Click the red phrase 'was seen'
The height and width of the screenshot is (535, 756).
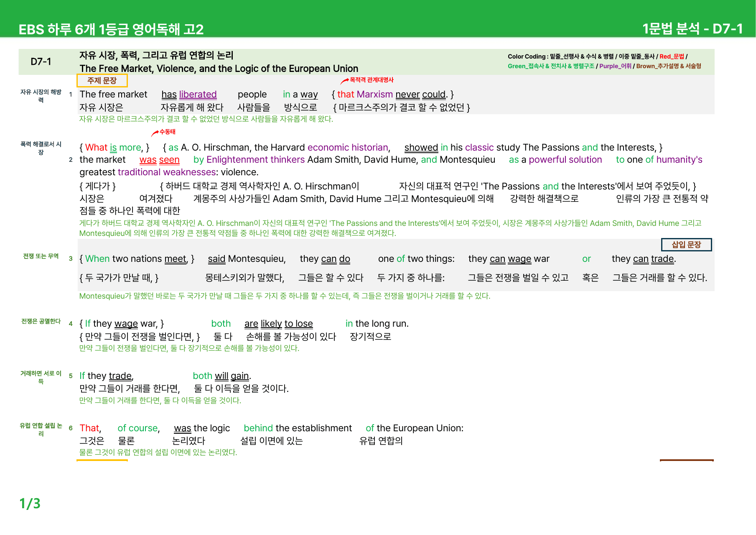click(160, 160)
